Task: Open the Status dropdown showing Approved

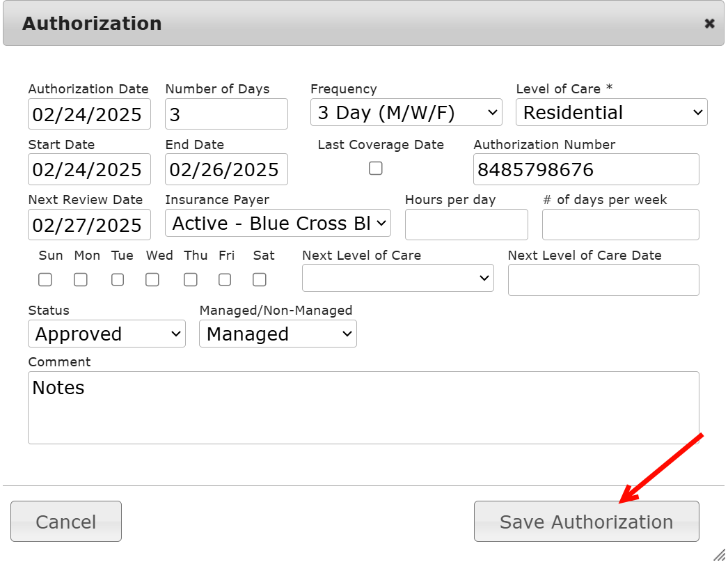Action: click(x=106, y=334)
